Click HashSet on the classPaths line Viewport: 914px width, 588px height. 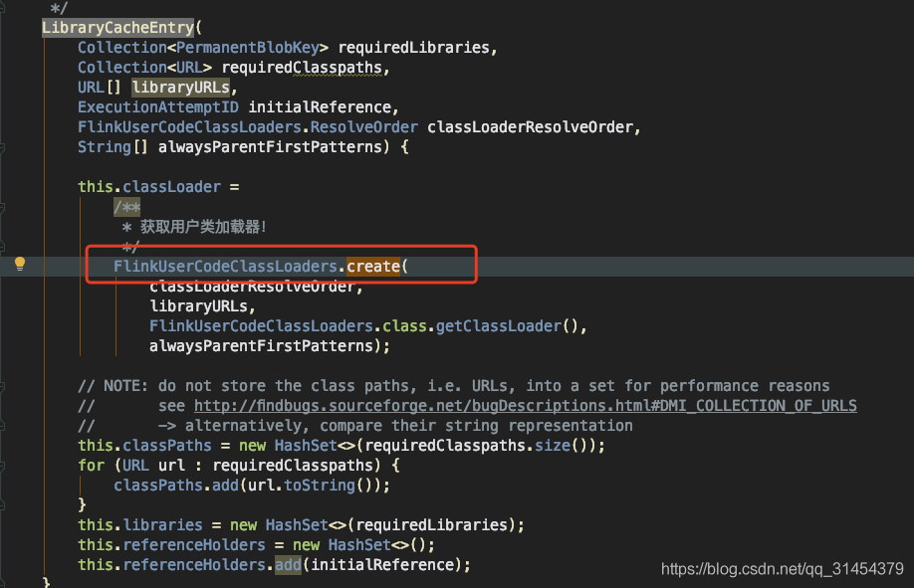click(306, 446)
